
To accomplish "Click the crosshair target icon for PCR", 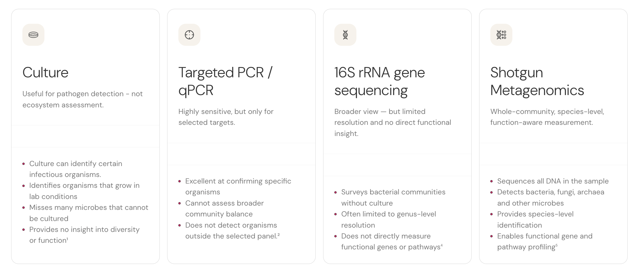I will pyautogui.click(x=189, y=35).
